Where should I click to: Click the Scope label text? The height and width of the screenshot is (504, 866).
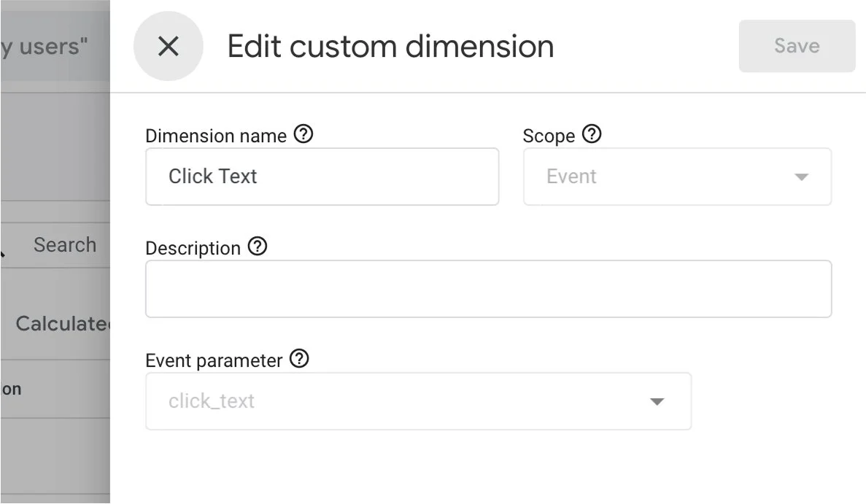549,136
